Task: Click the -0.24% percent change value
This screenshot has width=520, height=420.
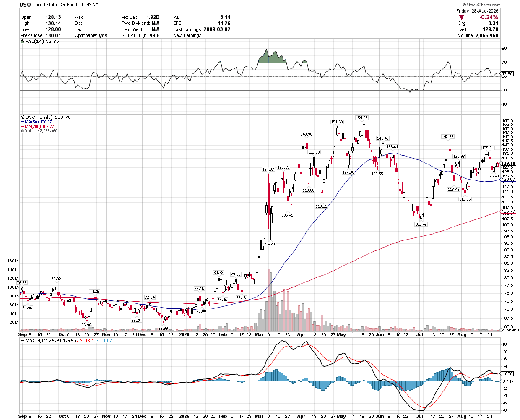Action: [489, 17]
